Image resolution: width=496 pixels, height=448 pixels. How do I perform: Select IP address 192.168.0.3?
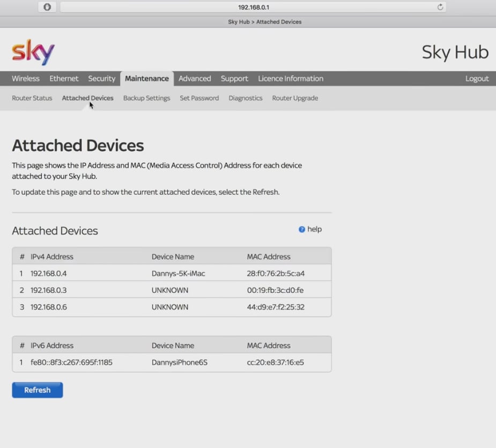(x=49, y=290)
